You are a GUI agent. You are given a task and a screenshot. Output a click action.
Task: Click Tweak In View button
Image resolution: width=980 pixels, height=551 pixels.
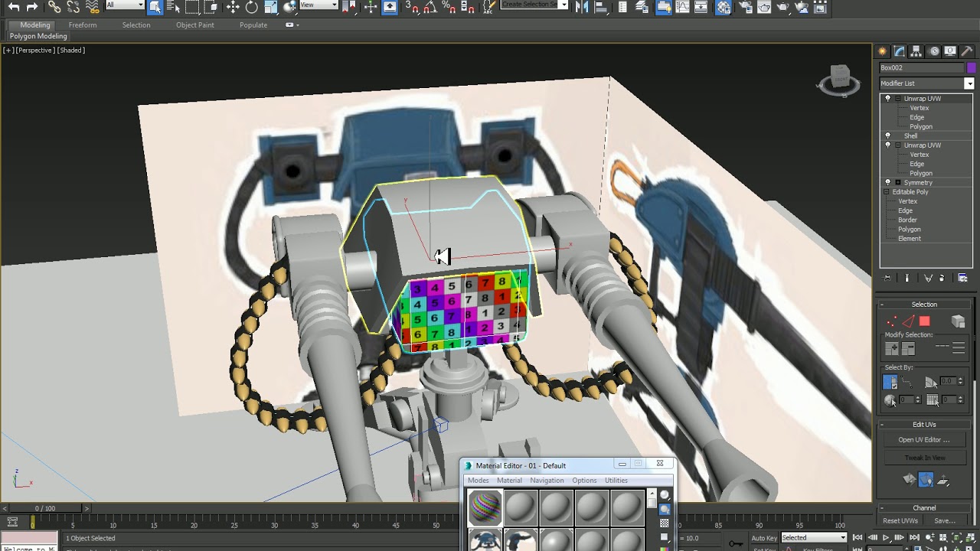click(924, 458)
